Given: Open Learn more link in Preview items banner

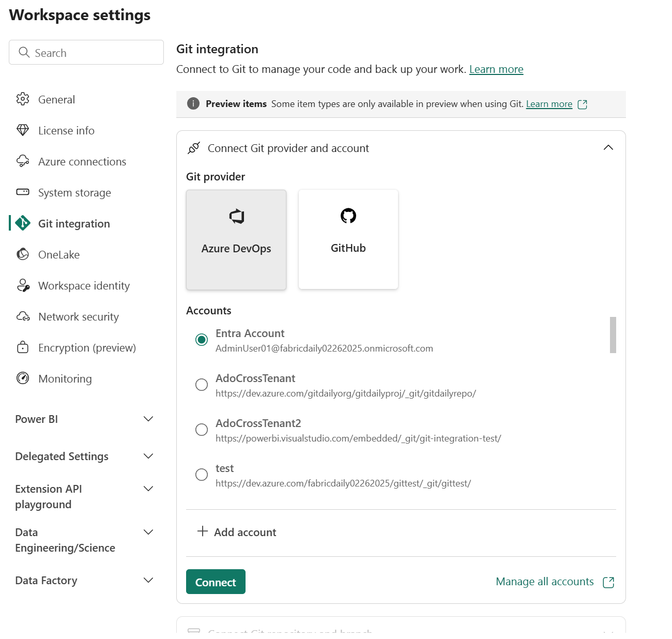Looking at the screenshot, I should (x=549, y=104).
